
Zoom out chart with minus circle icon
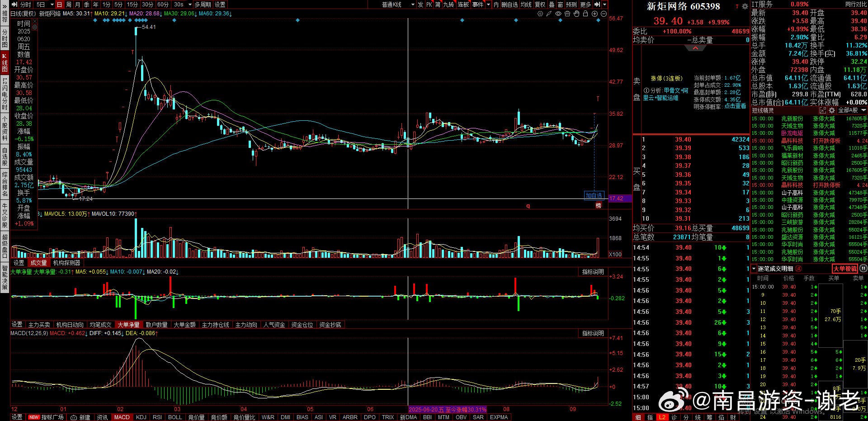pos(604,14)
